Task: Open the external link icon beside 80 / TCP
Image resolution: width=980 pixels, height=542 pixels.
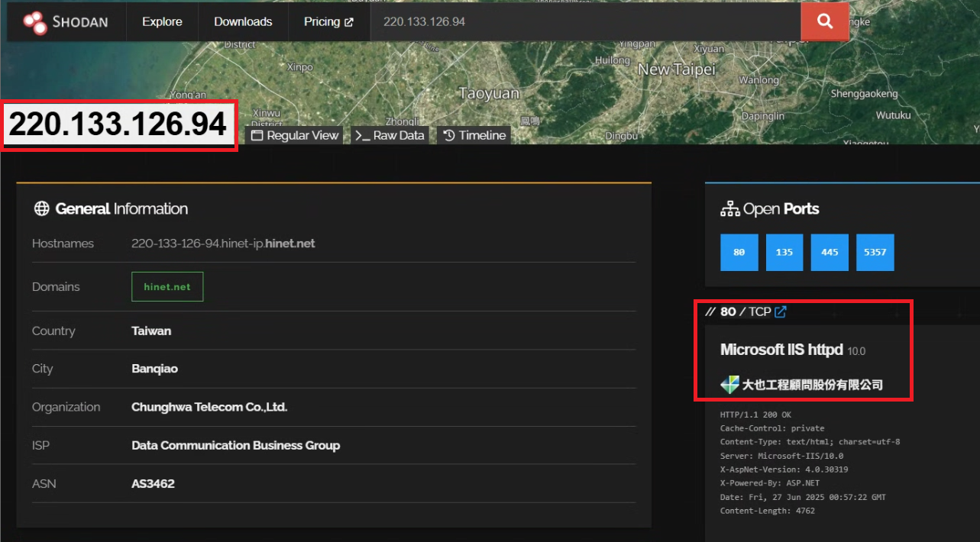Action: pyautogui.click(x=781, y=311)
